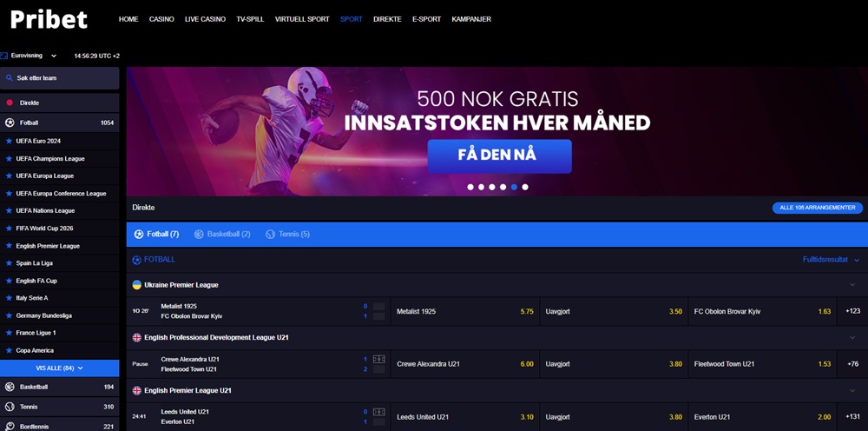Expand the VIS ALLE (84) leagues list
This screenshot has height=431, width=868.
59,368
